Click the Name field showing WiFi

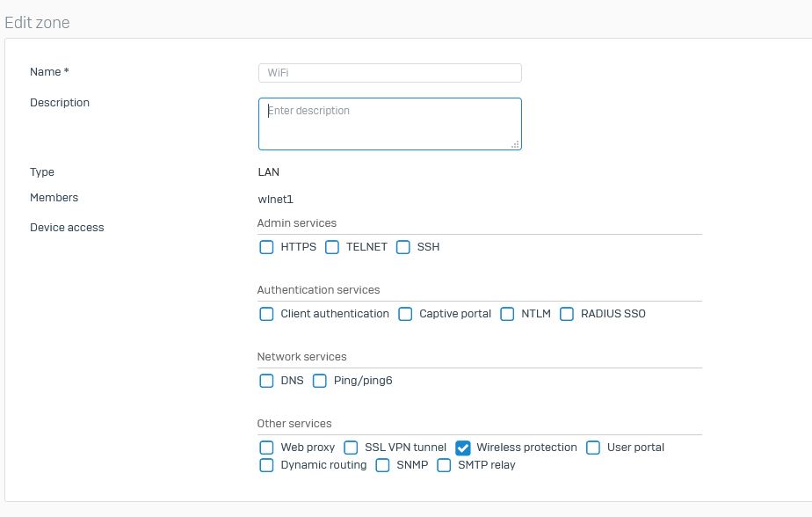tap(390, 73)
